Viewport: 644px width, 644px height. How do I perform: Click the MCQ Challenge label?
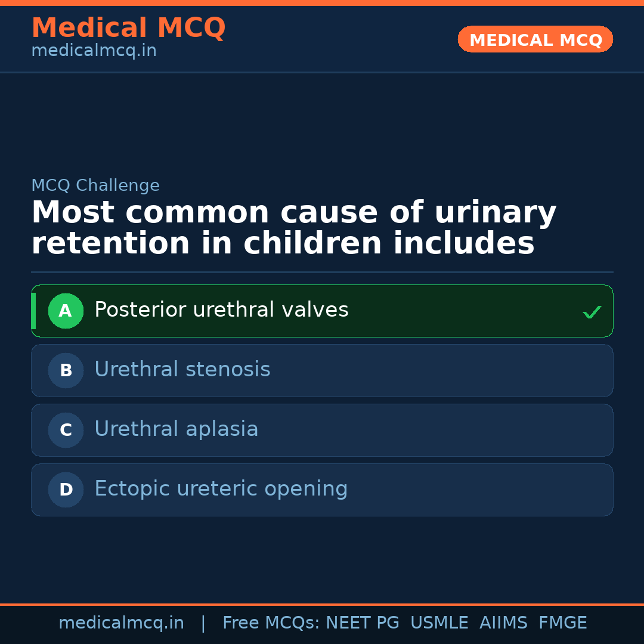pos(95,185)
